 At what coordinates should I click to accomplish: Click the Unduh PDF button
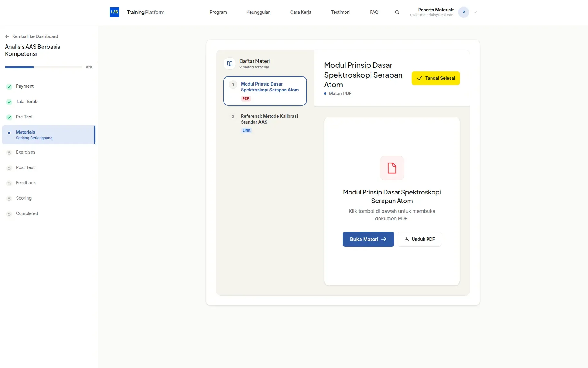(x=419, y=239)
